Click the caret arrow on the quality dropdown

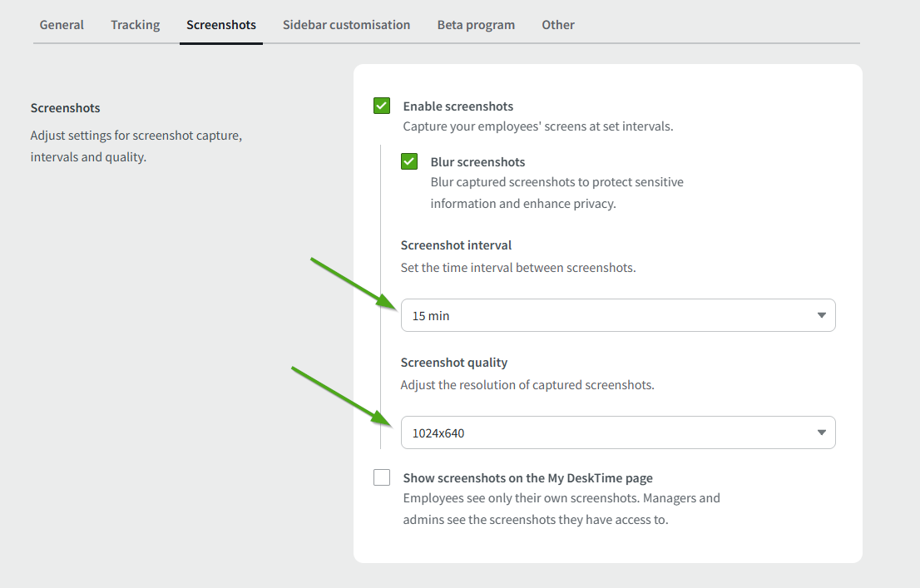pyautogui.click(x=821, y=432)
